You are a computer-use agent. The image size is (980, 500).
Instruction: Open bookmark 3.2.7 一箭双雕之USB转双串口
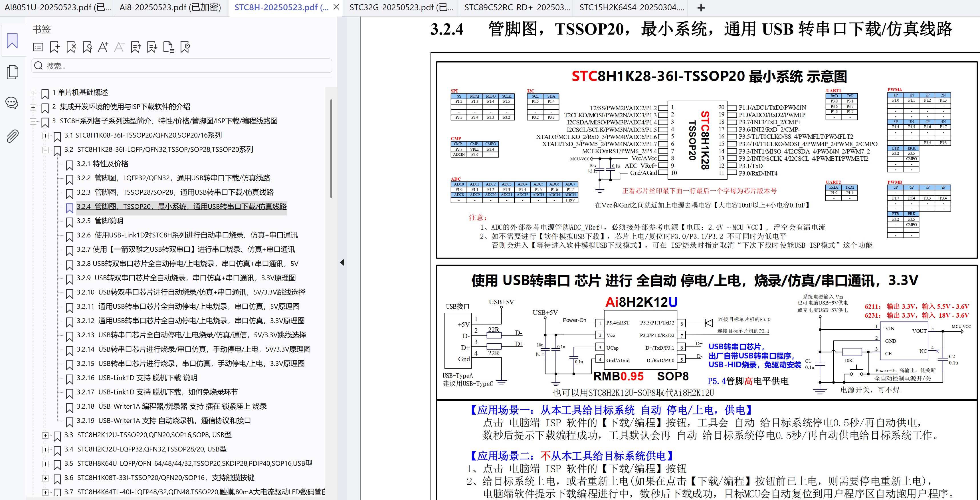click(186, 249)
